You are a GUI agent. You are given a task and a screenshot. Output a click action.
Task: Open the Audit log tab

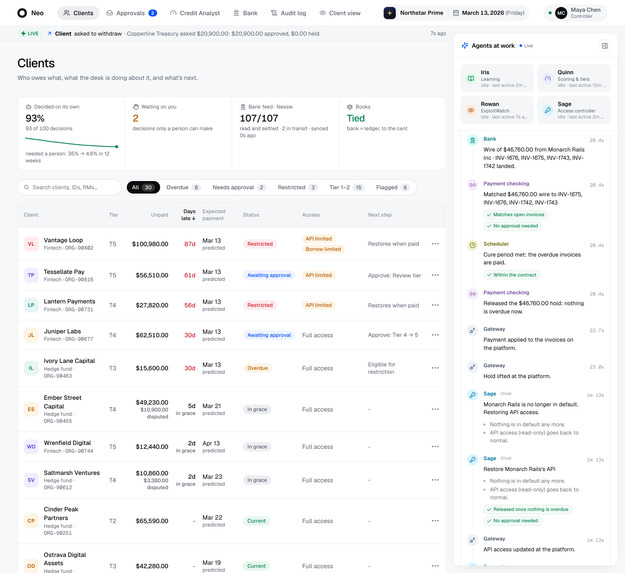click(x=289, y=13)
